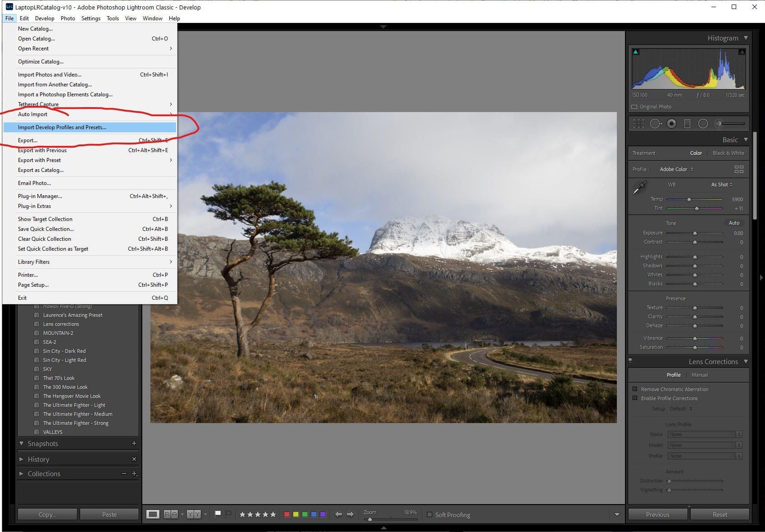Check Remove Chromatic Aberration
This screenshot has width=765, height=532.
[x=635, y=389]
